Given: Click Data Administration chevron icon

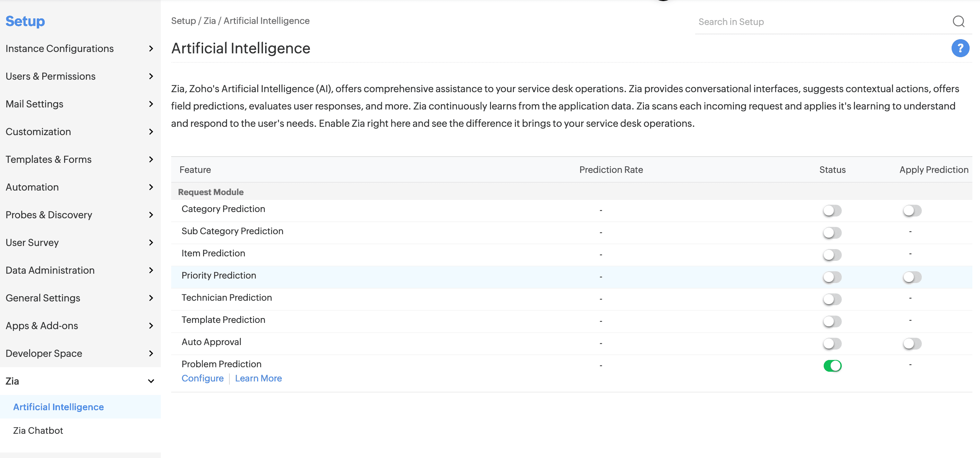Looking at the screenshot, I should coord(151,271).
